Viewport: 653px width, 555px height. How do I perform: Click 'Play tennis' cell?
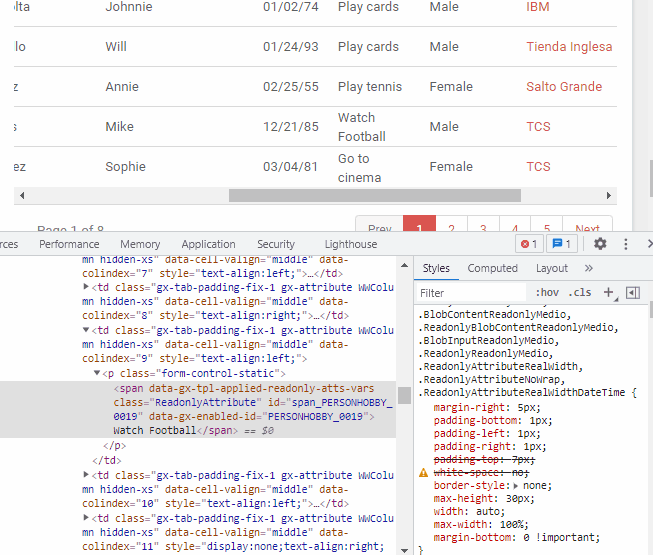[x=370, y=87]
